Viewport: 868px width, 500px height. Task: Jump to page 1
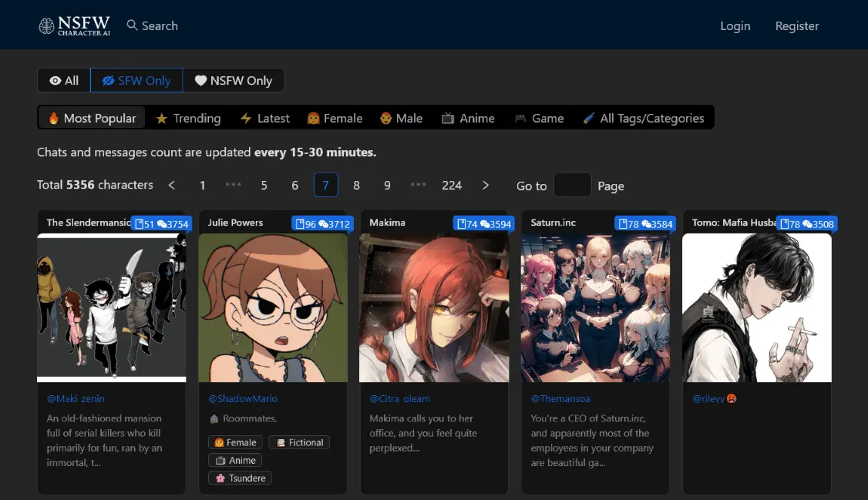coord(203,186)
